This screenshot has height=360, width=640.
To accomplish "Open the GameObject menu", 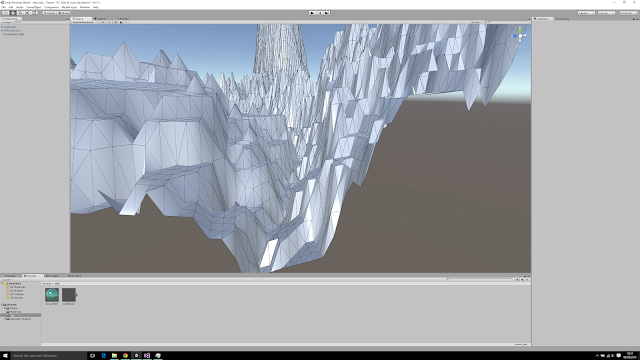I will click(34, 7).
